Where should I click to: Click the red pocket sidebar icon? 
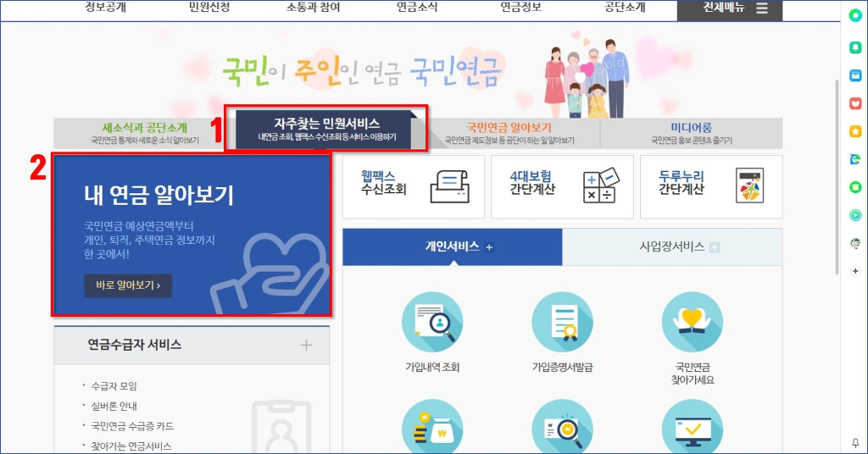coord(855,103)
